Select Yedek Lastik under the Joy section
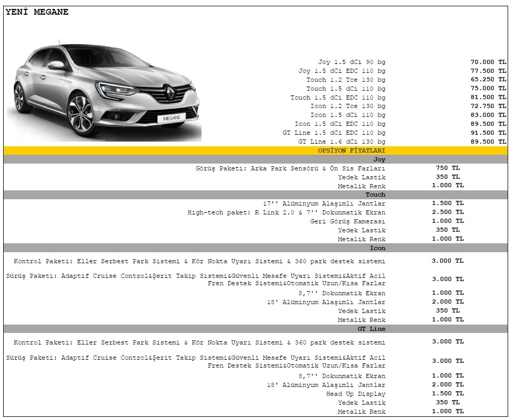Viewport: 516px width, 420px height. coord(362,177)
